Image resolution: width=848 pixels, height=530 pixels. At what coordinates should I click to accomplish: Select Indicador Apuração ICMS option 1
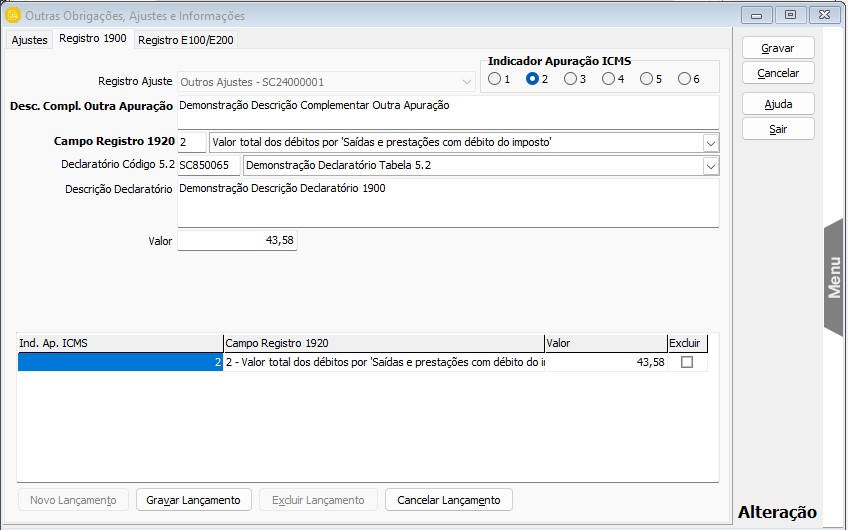[494, 79]
